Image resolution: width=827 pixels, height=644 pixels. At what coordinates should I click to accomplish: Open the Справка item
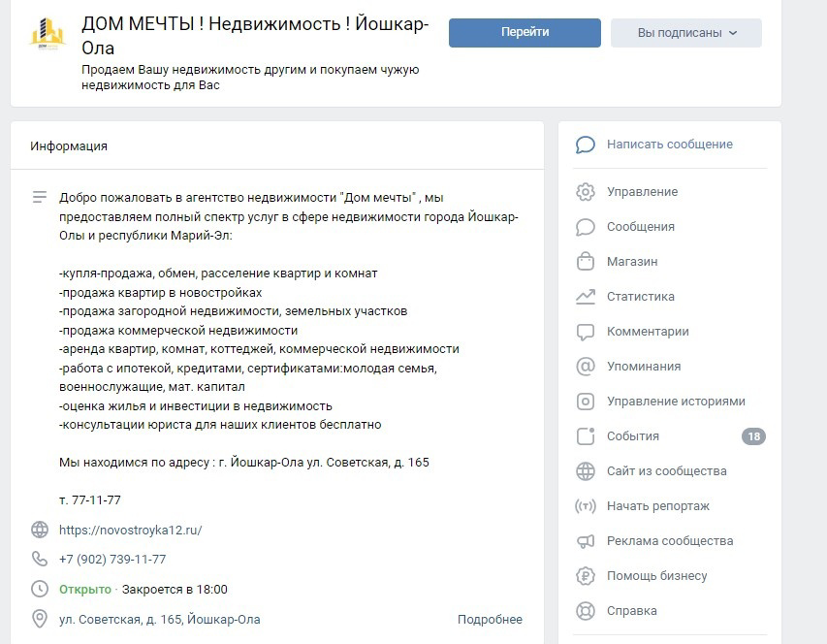click(631, 611)
